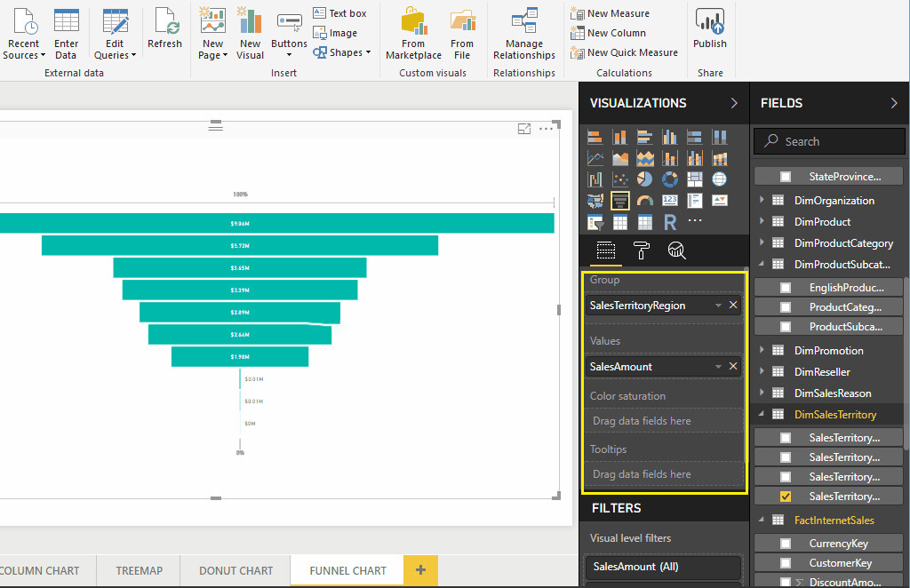Select the R script visual icon
This screenshot has width=910, height=588.
[670, 222]
